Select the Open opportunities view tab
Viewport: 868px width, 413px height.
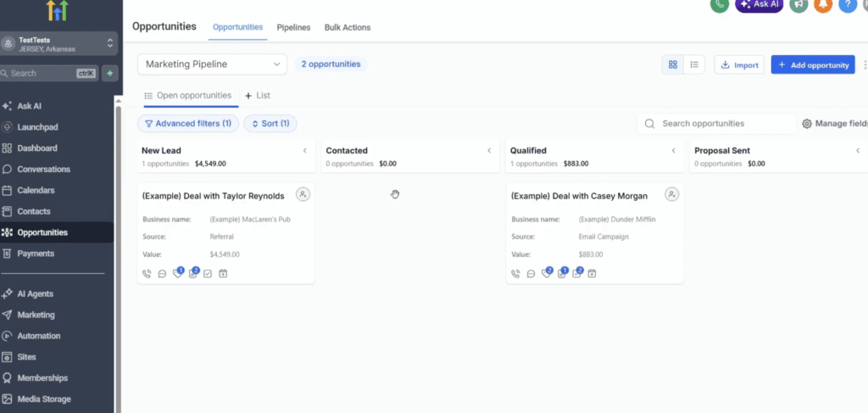pyautogui.click(x=187, y=95)
